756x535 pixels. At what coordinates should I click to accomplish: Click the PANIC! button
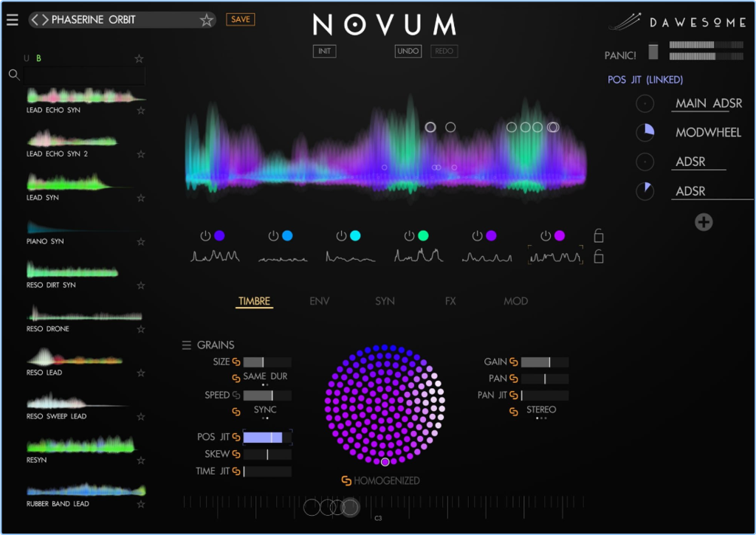(x=620, y=55)
